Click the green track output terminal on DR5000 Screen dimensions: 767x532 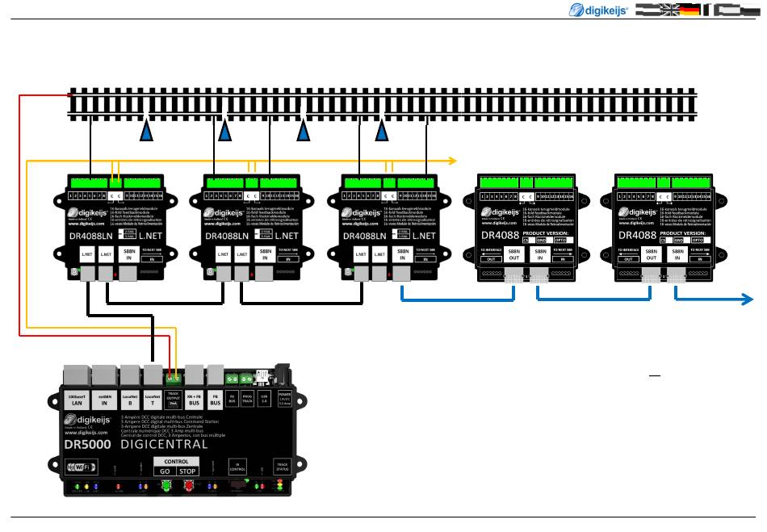point(173,379)
